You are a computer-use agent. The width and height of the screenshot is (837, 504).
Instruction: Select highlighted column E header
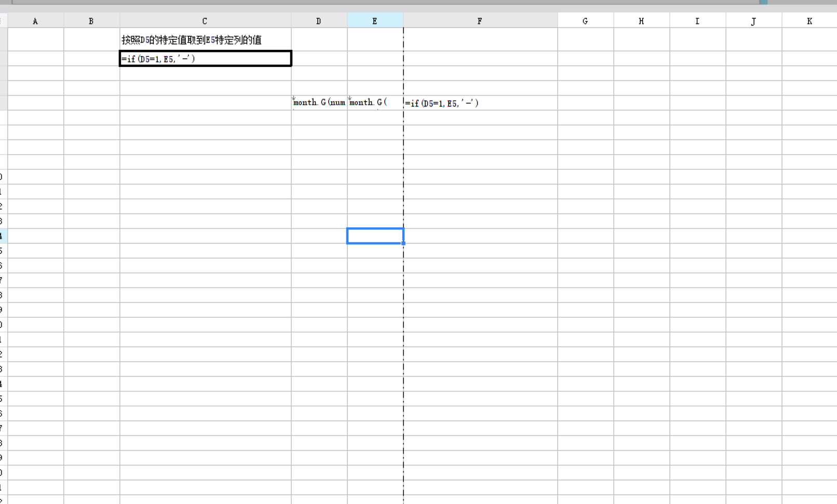[375, 21]
